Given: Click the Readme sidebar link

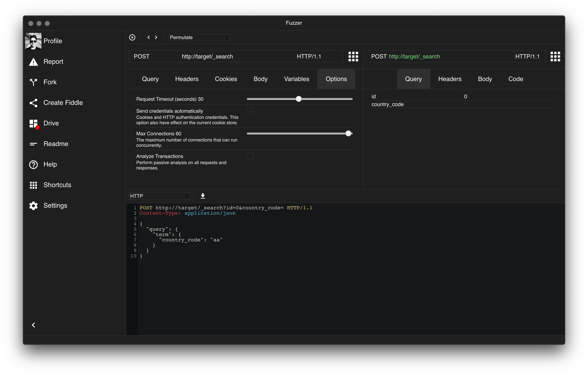Looking at the screenshot, I should pyautogui.click(x=56, y=144).
